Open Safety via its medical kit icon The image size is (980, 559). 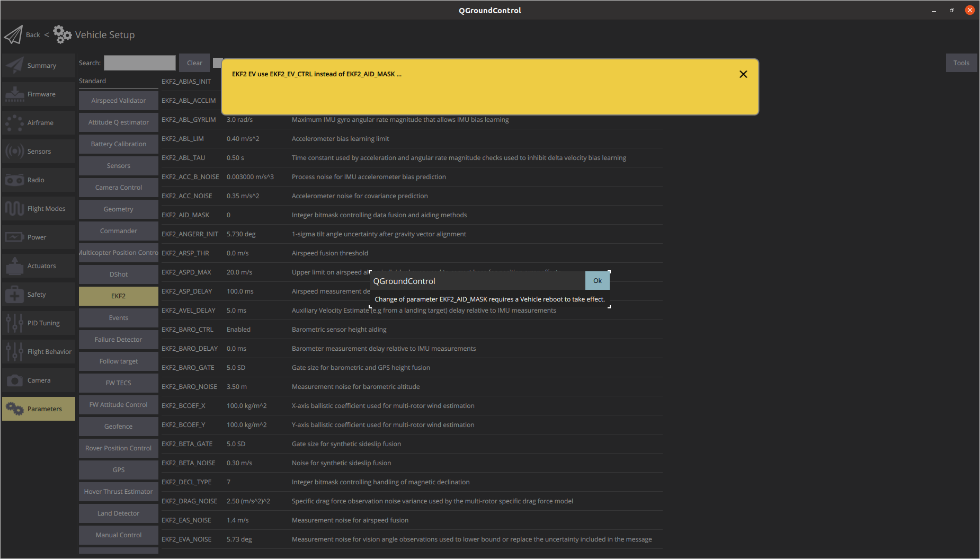pyautogui.click(x=15, y=294)
